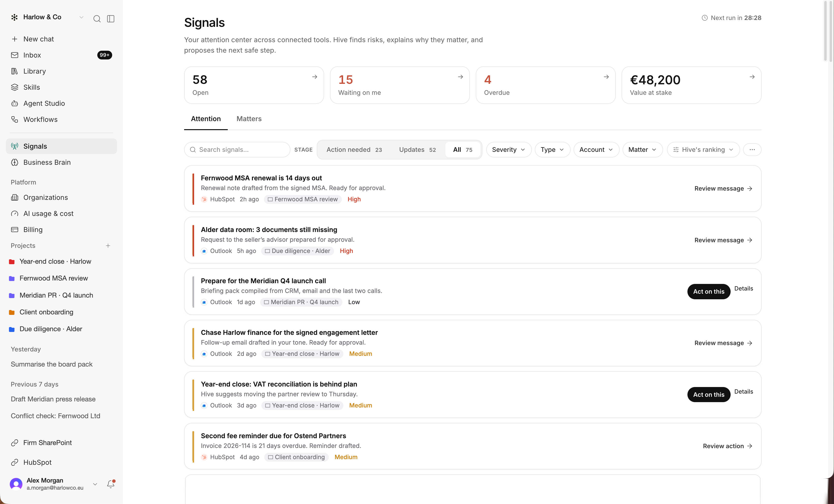Screen dimensions: 834x504
Task: Open the Waiting on me summary card
Action: tap(399, 85)
